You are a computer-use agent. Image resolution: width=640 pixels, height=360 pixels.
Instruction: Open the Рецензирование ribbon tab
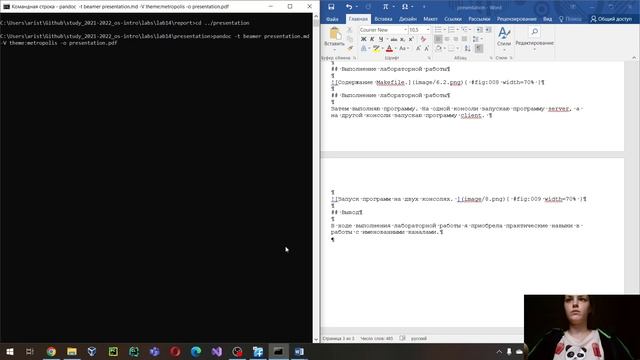(516, 19)
